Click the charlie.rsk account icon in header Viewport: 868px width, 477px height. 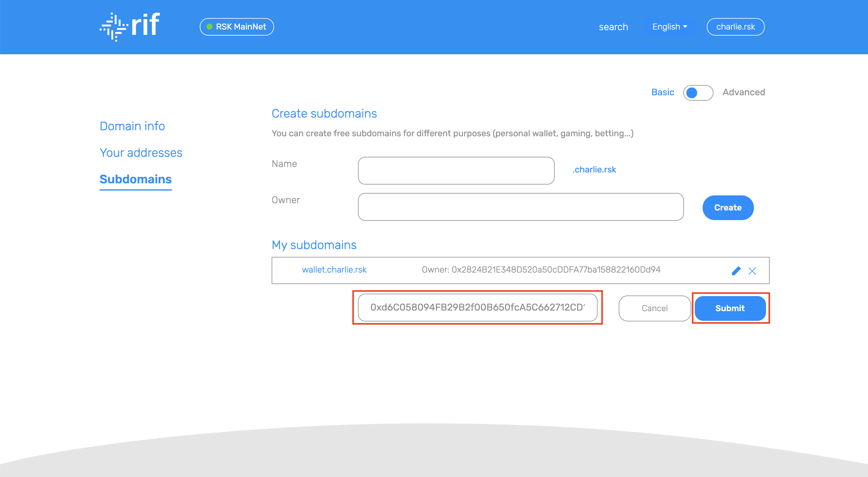[x=736, y=27]
